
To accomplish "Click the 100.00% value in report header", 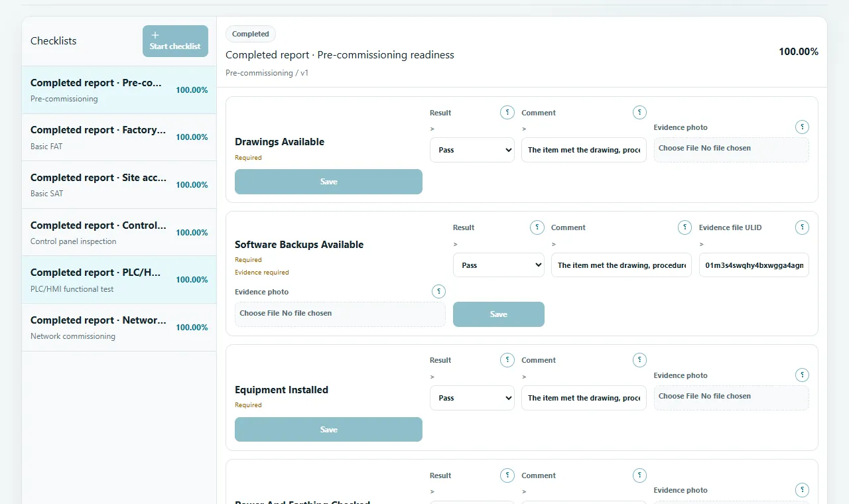I will pyautogui.click(x=799, y=52).
